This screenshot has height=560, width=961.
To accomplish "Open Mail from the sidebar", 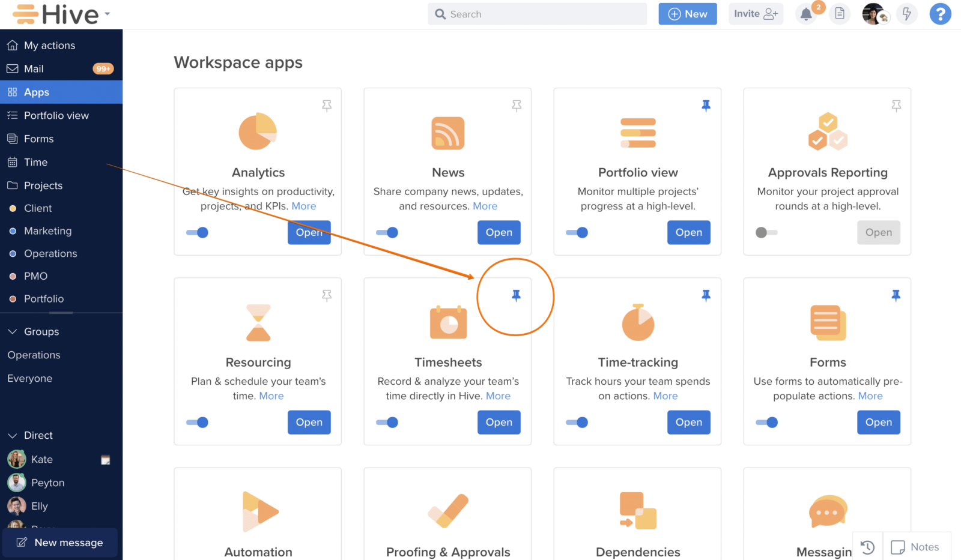I will coord(34,69).
